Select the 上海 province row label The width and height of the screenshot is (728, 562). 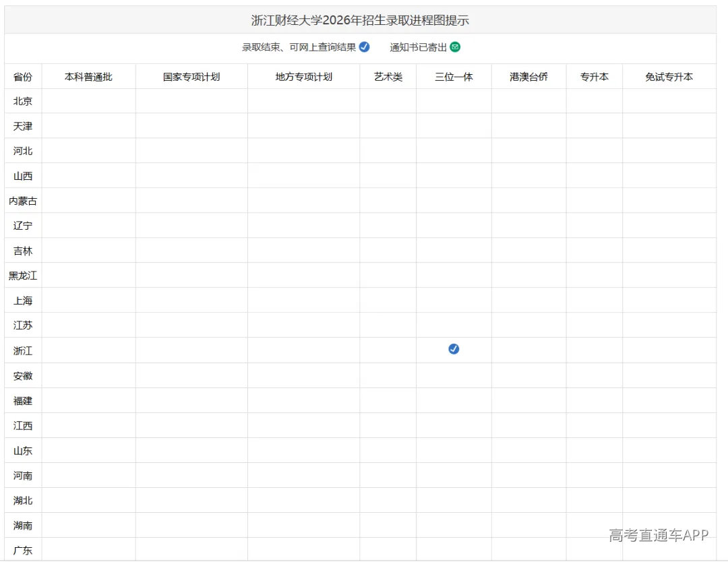point(23,301)
